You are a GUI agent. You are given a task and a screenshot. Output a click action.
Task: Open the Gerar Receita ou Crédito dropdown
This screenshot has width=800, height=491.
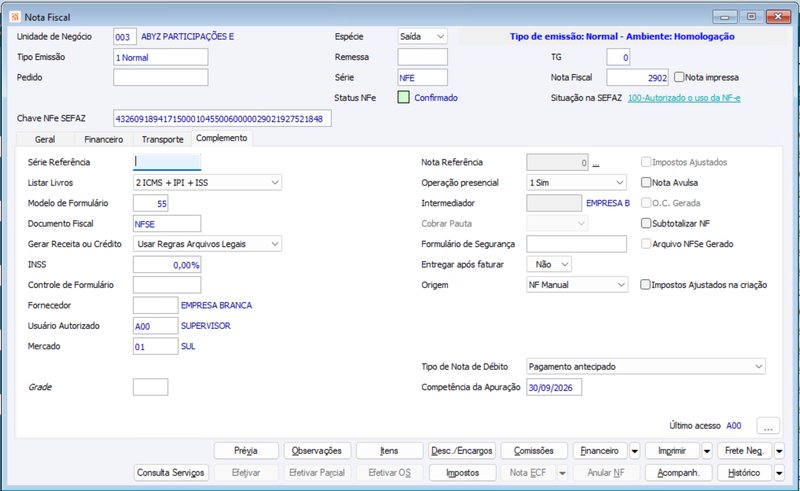[x=207, y=243]
